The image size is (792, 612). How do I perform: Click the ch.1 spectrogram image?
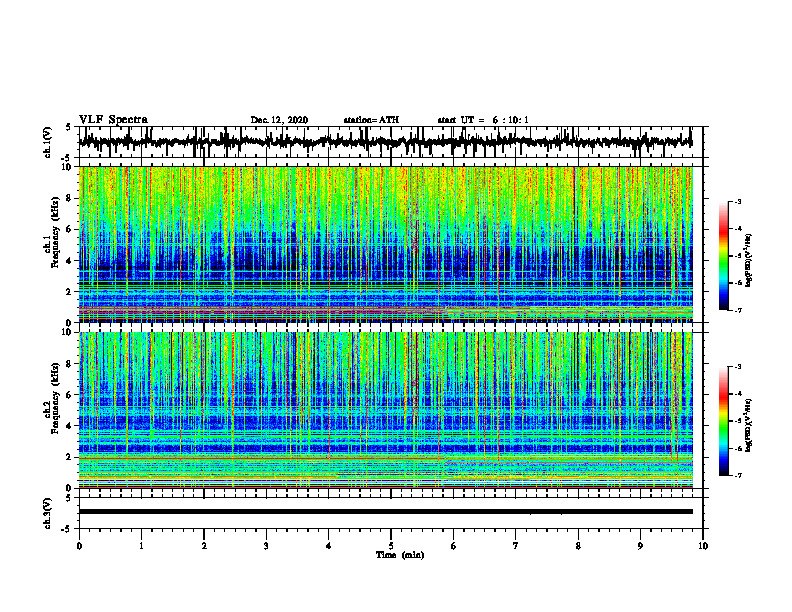coord(385,244)
